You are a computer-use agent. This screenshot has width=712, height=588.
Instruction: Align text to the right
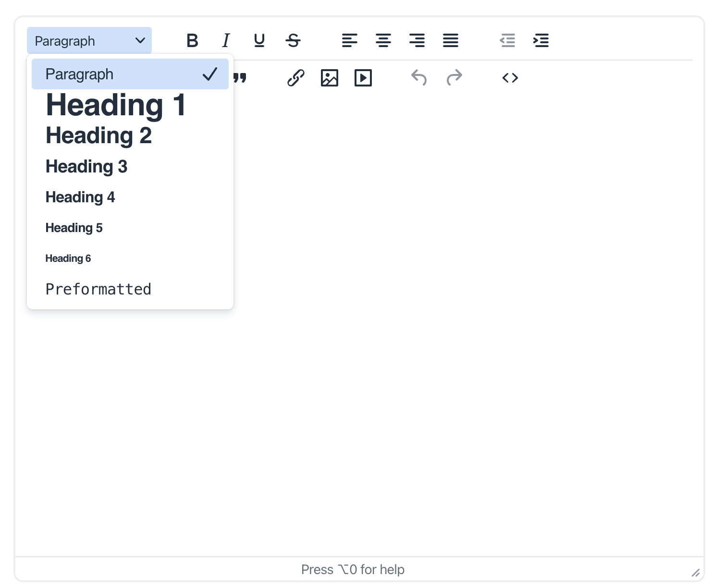tap(417, 41)
